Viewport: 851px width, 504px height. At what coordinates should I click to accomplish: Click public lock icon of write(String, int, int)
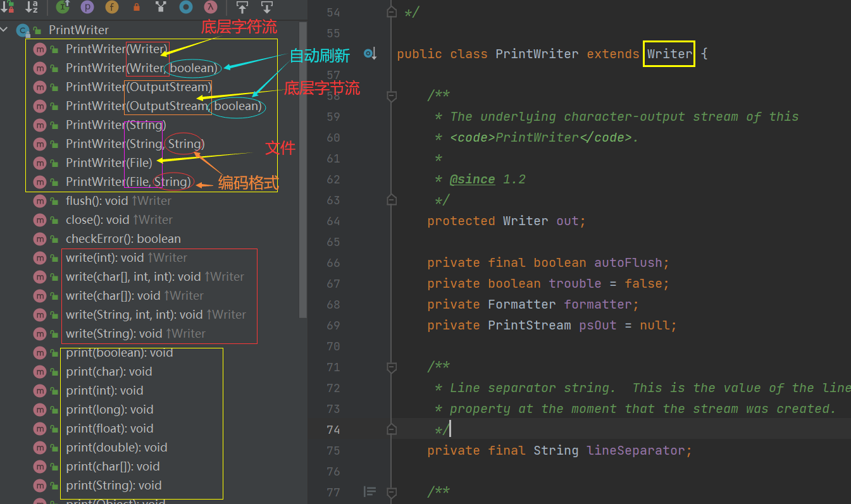tap(54, 315)
